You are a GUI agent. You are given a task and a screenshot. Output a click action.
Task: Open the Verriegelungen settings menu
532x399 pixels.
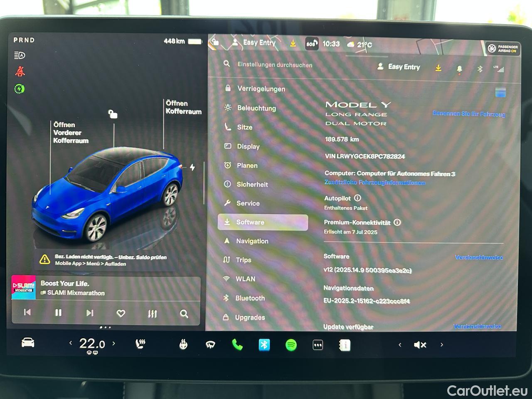click(x=255, y=89)
